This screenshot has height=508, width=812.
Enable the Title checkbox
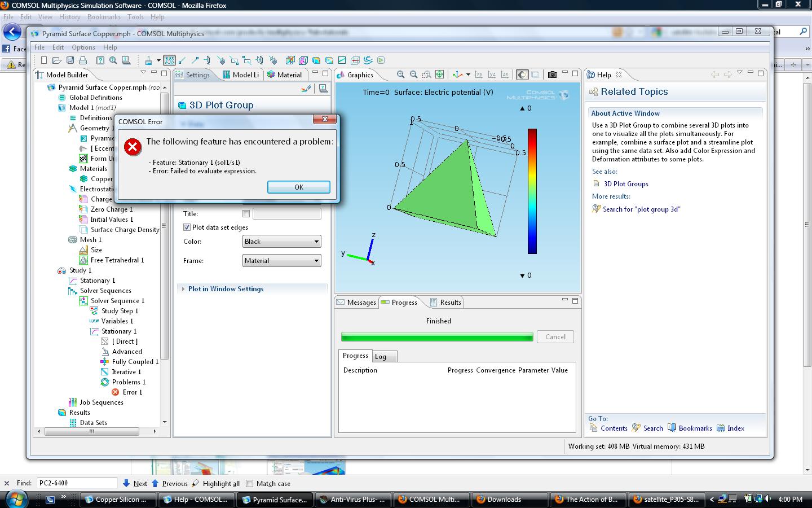pos(246,214)
